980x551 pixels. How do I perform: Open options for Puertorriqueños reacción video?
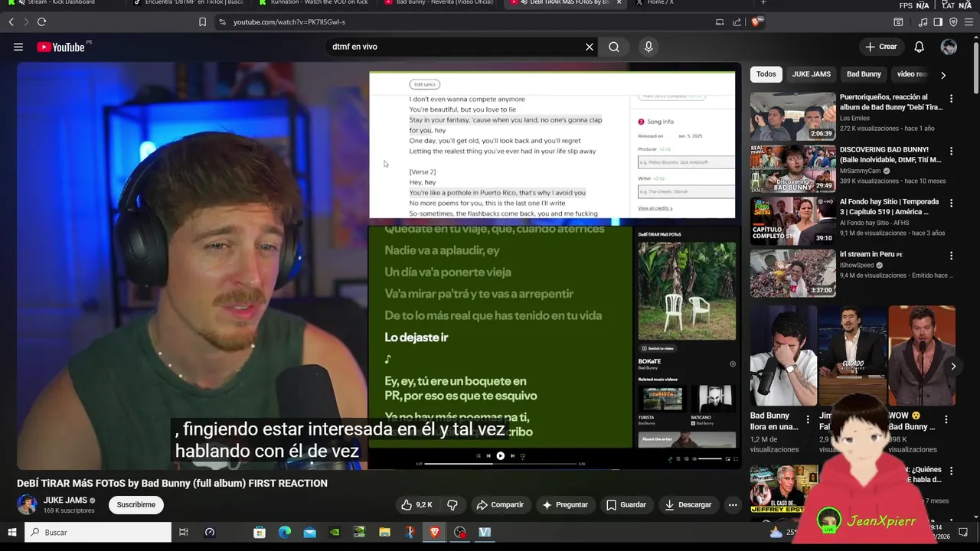point(952,99)
